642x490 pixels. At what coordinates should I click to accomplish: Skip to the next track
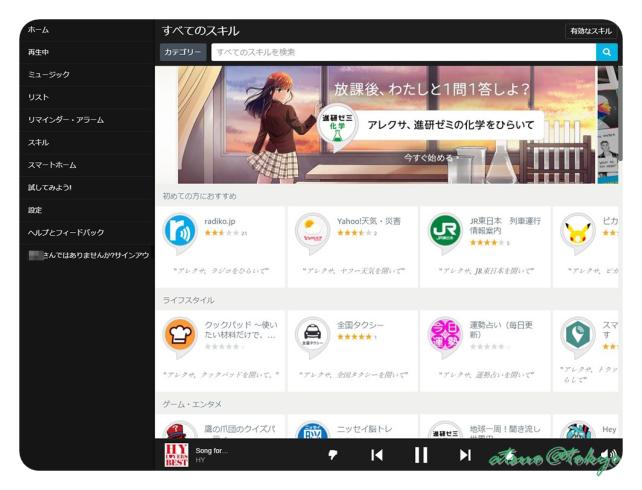pyautogui.click(x=465, y=455)
